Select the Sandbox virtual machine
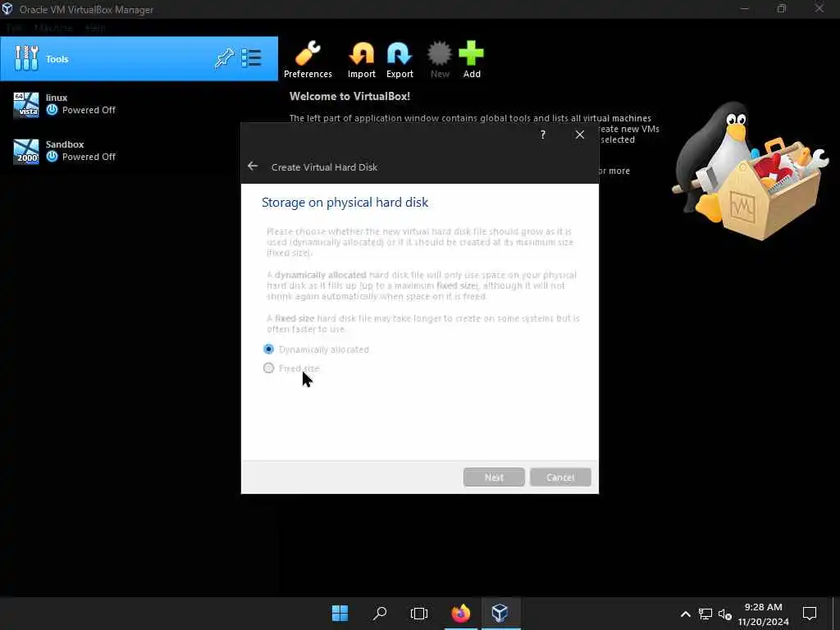840x630 pixels. coord(139,151)
